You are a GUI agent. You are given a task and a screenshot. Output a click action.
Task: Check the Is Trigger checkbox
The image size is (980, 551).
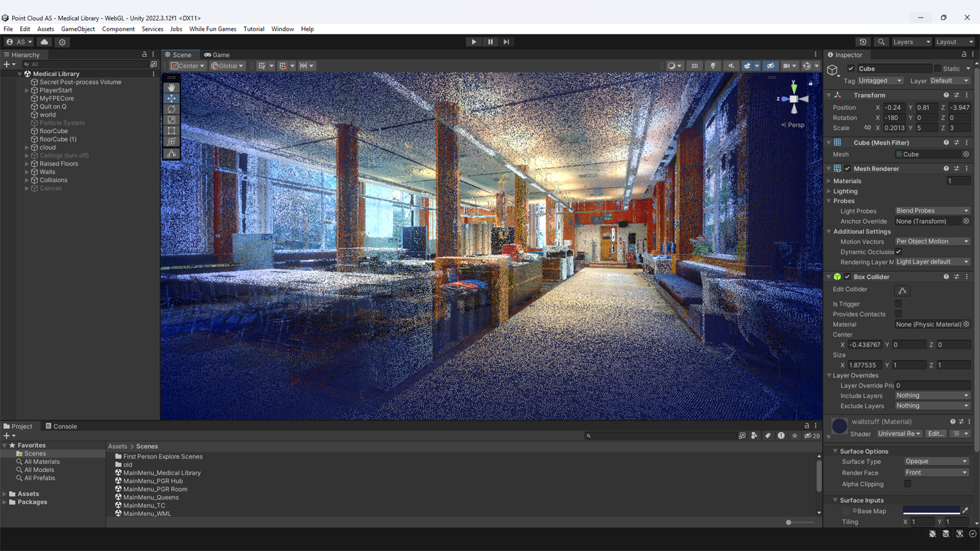(x=899, y=304)
